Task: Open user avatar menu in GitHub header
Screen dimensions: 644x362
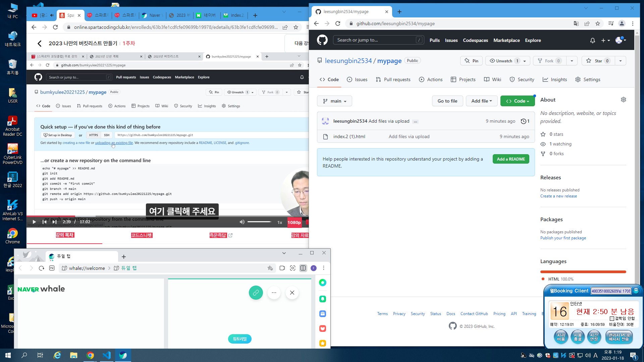Action: 621,40
